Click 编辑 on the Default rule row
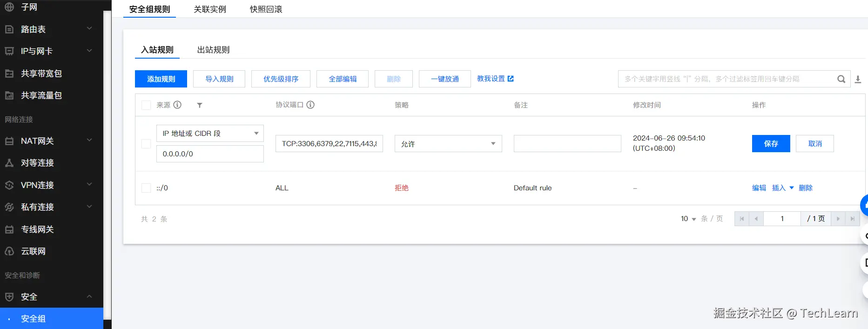The width and height of the screenshot is (868, 329). tap(759, 188)
